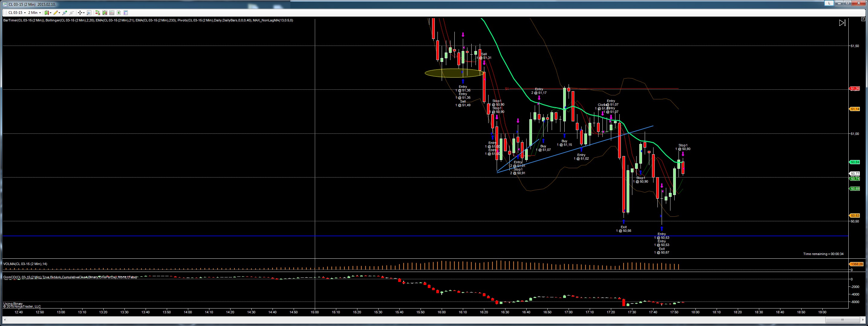The image size is (868, 326).
Task: Select the crosshair cursor tool
Action: click(80, 13)
